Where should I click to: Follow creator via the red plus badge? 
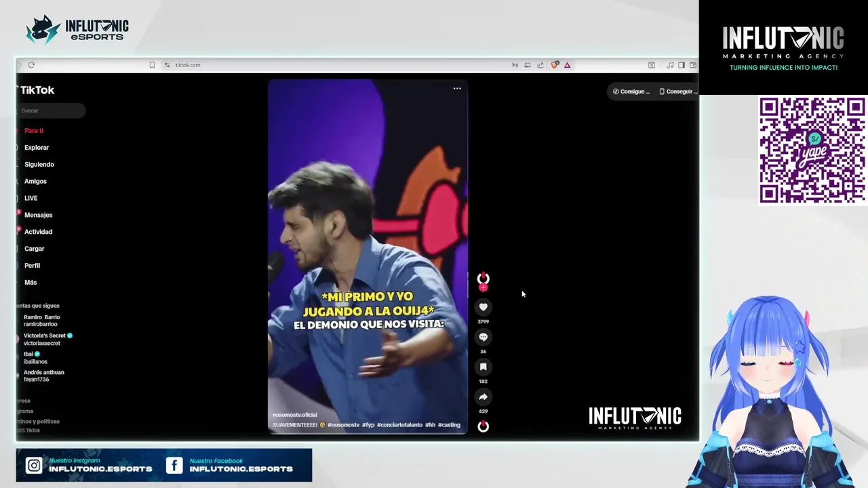(483, 287)
